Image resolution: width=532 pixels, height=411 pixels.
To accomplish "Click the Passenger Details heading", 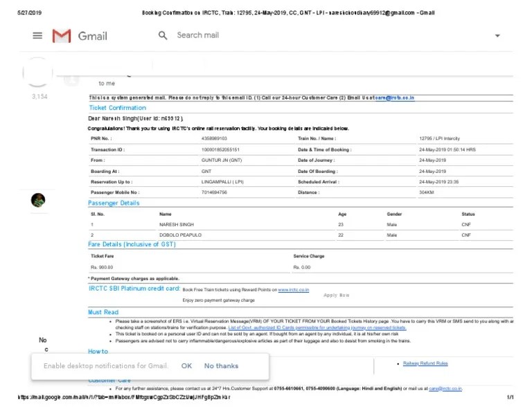I will tap(114, 203).
